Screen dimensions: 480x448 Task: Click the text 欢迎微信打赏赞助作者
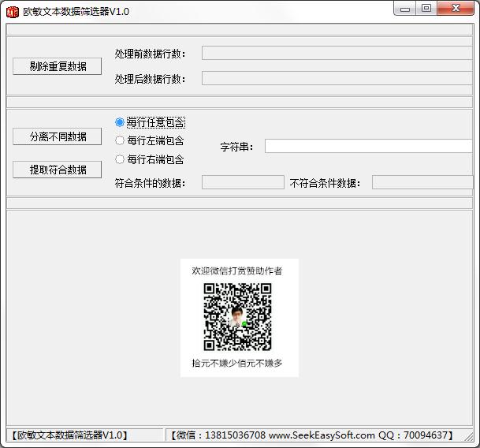tap(237, 271)
